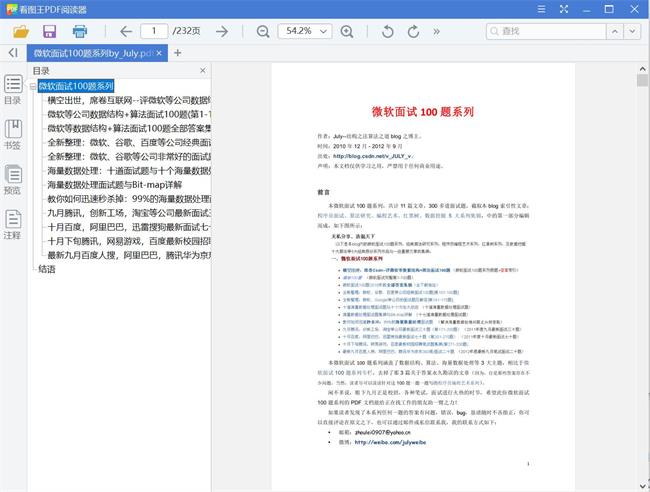
Task: Click the vertical scrollbar thumb
Action: click(643, 80)
